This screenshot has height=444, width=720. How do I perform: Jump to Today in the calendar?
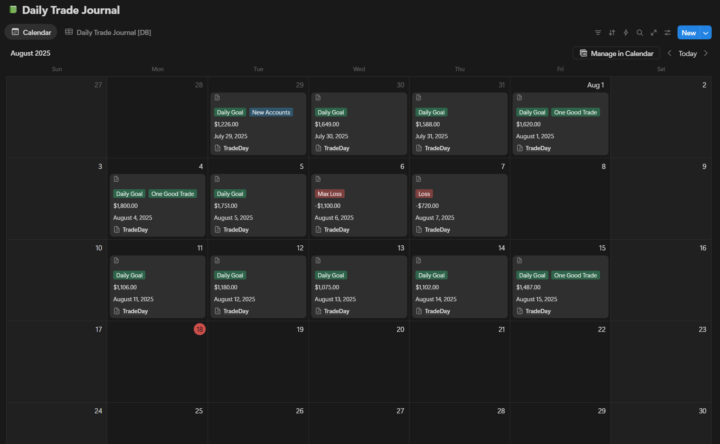[688, 53]
